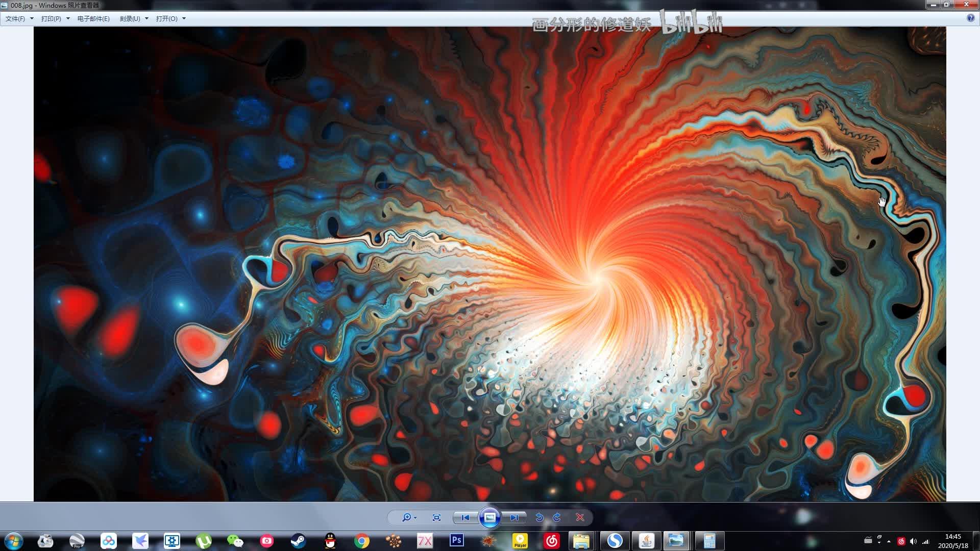The width and height of the screenshot is (980, 551).
Task: Open the clock showing 14:45
Action: (953, 541)
